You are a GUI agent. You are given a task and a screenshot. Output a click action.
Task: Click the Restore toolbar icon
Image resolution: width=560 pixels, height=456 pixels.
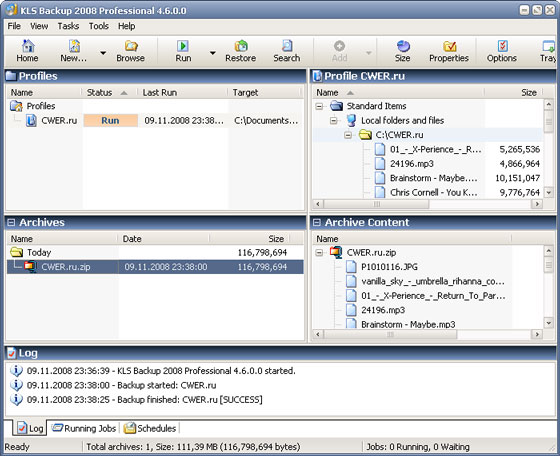tap(240, 51)
